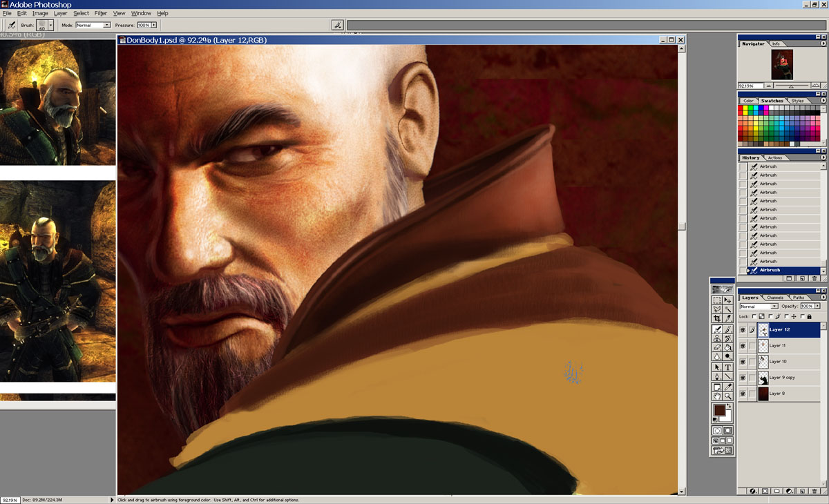The height and width of the screenshot is (504, 829).
Task: Select the Paint Bucket tool
Action: (x=727, y=347)
